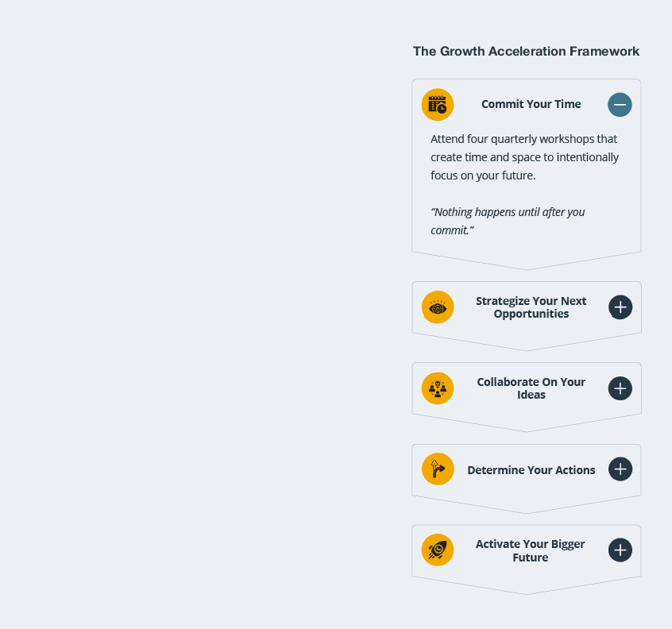Click the direction arrows icon
The height and width of the screenshot is (629, 672).
[438, 469]
